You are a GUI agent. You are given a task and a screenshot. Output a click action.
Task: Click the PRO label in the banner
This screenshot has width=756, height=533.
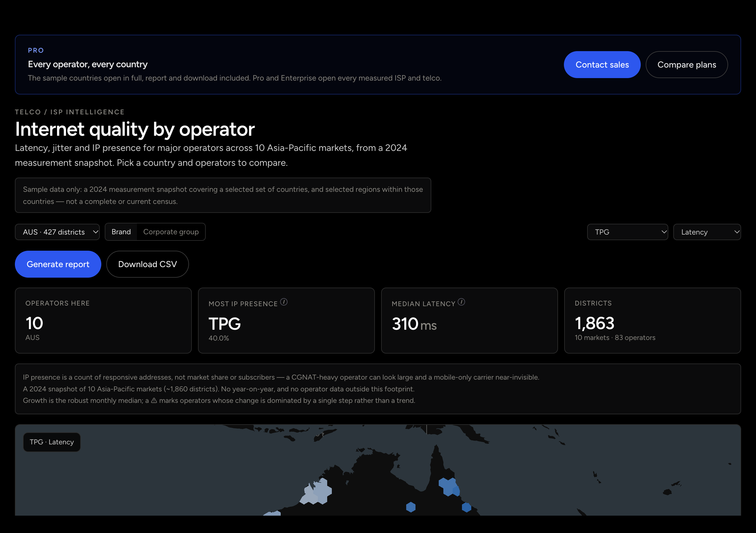tap(36, 51)
